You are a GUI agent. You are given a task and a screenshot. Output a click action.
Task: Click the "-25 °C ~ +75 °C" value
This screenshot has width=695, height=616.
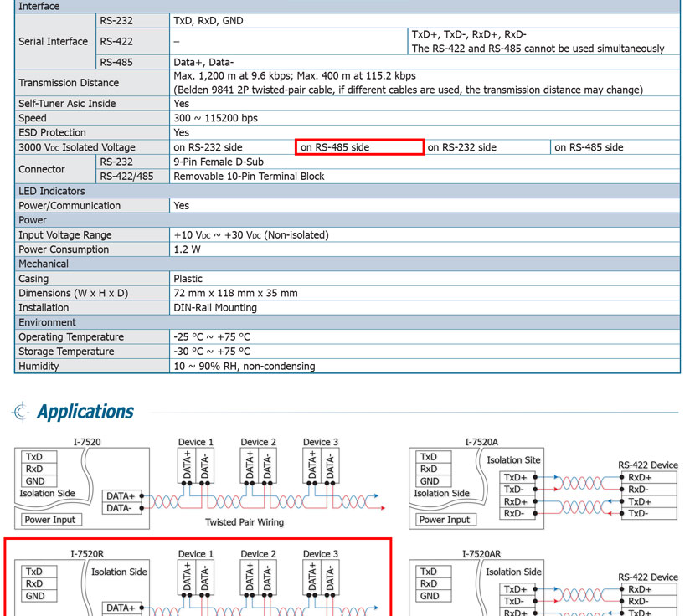[x=212, y=336]
